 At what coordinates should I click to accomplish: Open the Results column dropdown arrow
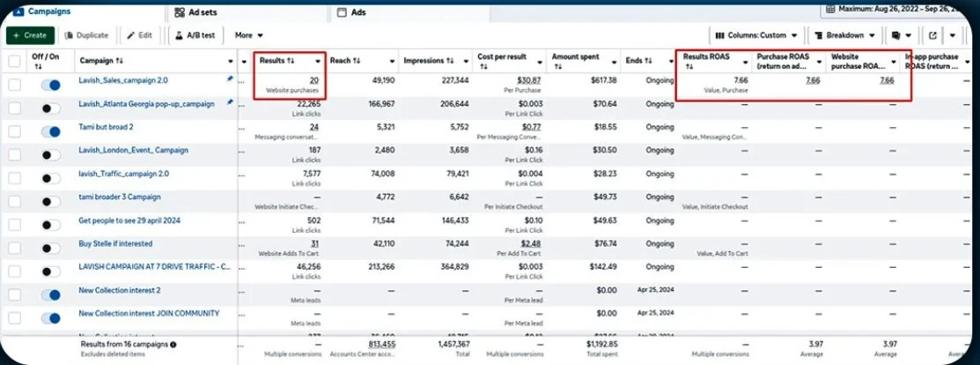318,62
